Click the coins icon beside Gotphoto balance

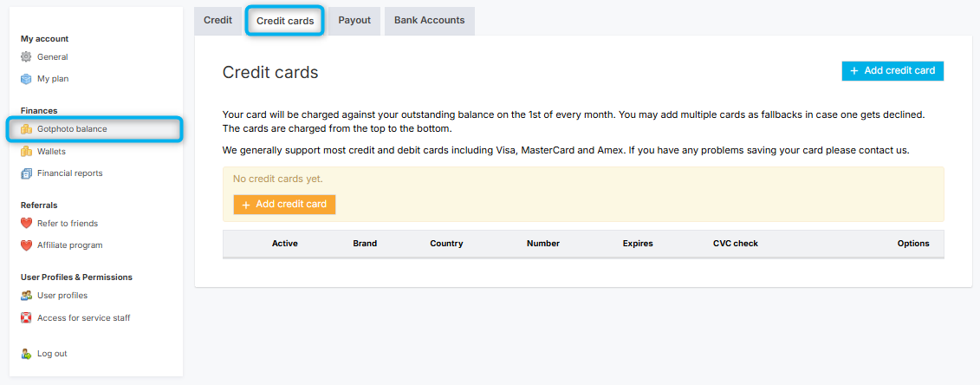26,128
